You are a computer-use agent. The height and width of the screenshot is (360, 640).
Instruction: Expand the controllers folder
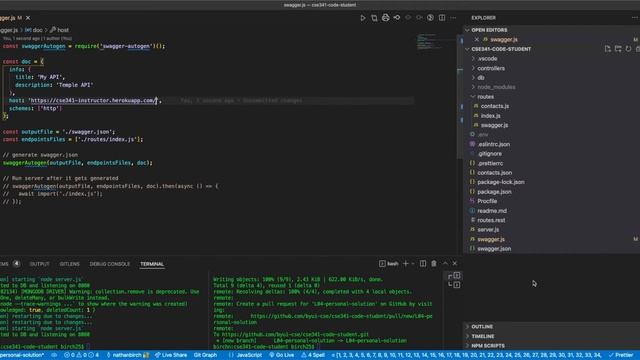(x=491, y=68)
